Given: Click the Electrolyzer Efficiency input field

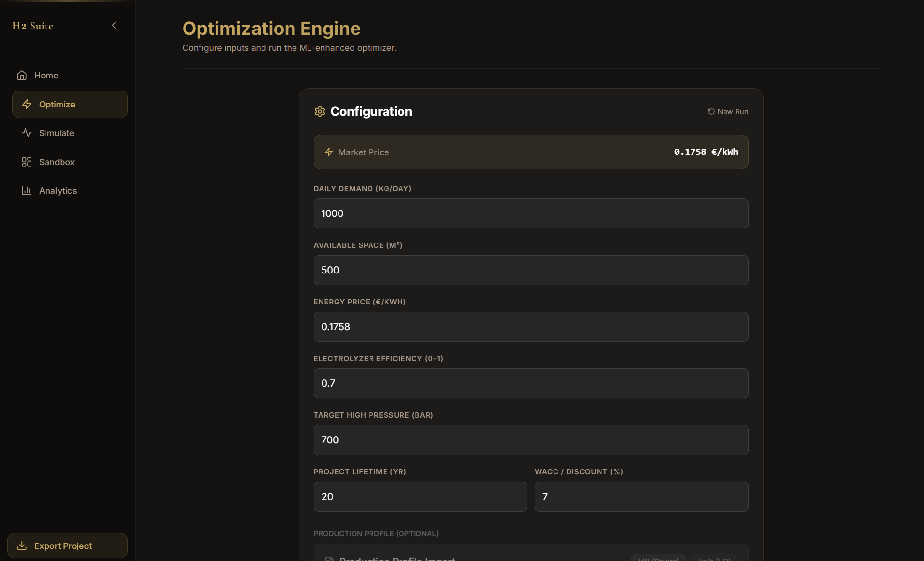Looking at the screenshot, I should [531, 383].
